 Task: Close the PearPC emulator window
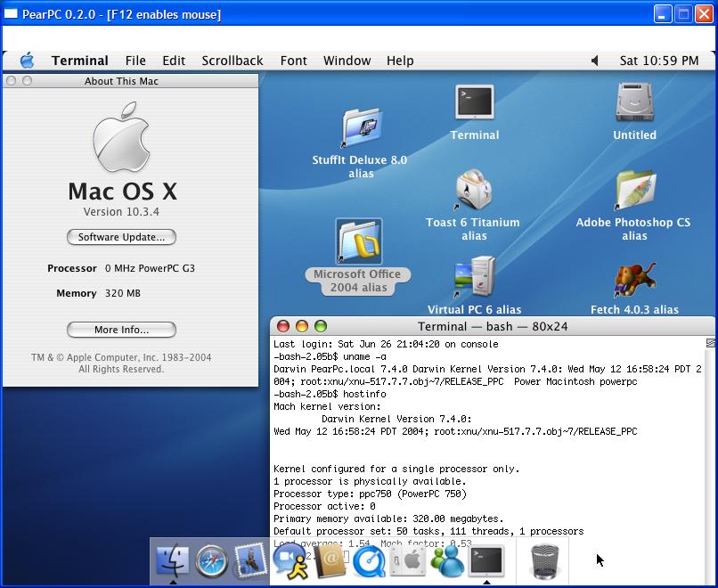pos(705,14)
